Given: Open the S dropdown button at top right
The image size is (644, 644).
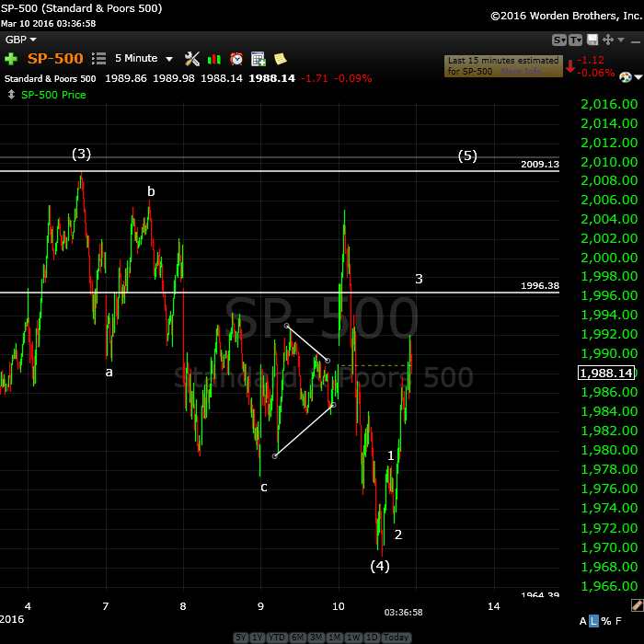Looking at the screenshot, I should coord(559,40).
